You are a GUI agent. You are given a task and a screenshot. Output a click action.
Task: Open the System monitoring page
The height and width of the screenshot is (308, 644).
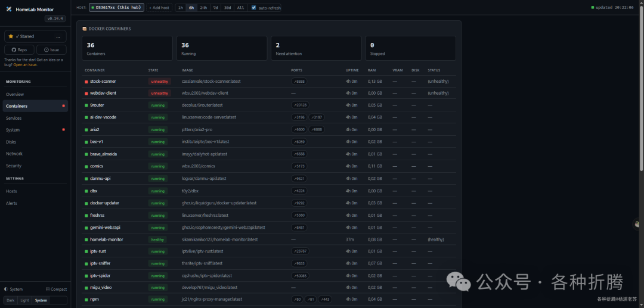click(35, 130)
